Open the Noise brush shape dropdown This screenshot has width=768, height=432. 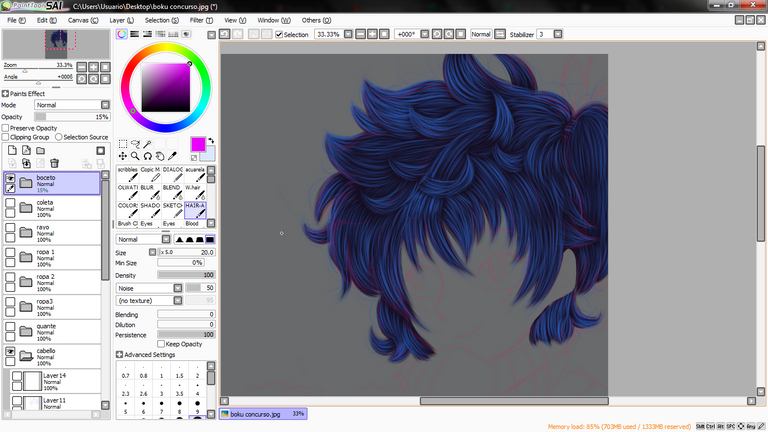point(149,288)
